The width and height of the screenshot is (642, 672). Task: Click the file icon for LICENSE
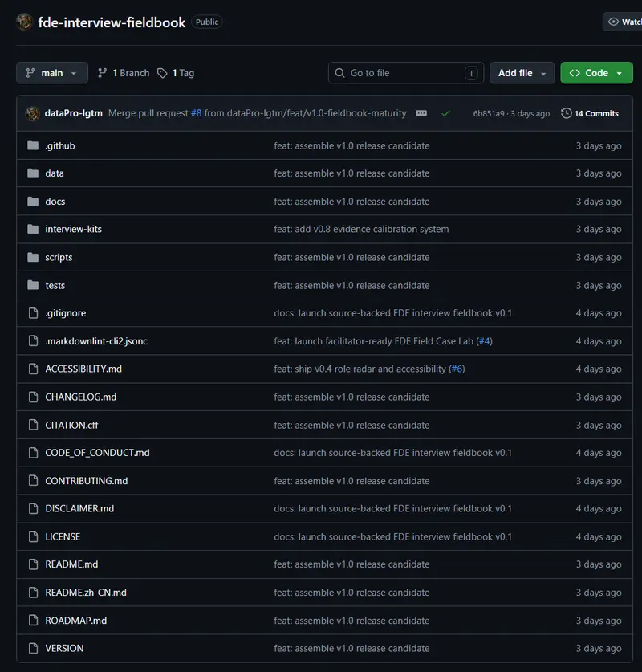(33, 536)
